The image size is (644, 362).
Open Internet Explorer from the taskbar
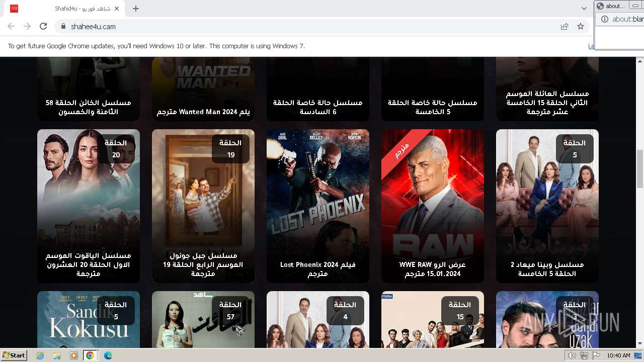tap(40, 355)
